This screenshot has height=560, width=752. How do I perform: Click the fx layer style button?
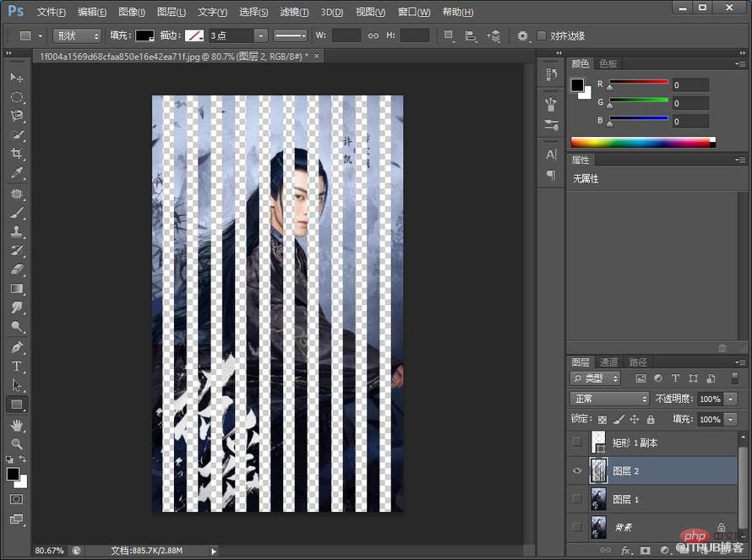[625, 550]
